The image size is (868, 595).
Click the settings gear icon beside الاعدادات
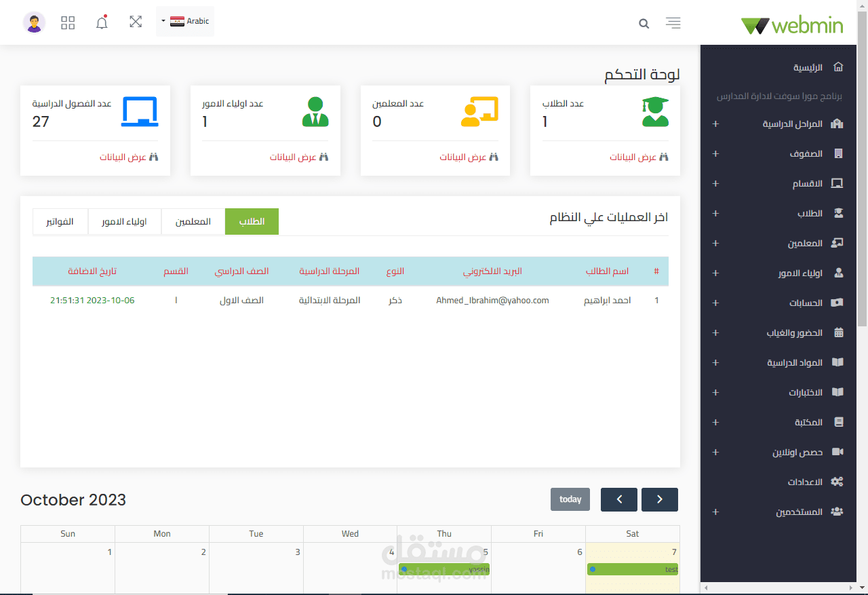837,482
